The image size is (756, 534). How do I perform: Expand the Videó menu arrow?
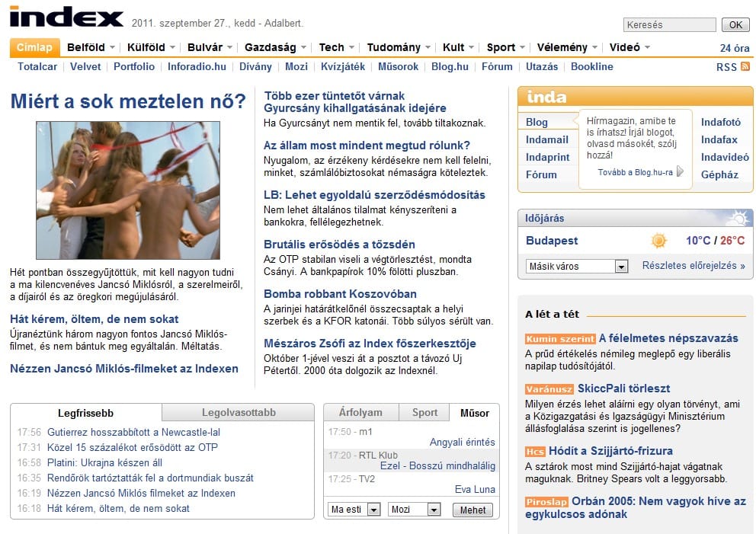coord(647,47)
